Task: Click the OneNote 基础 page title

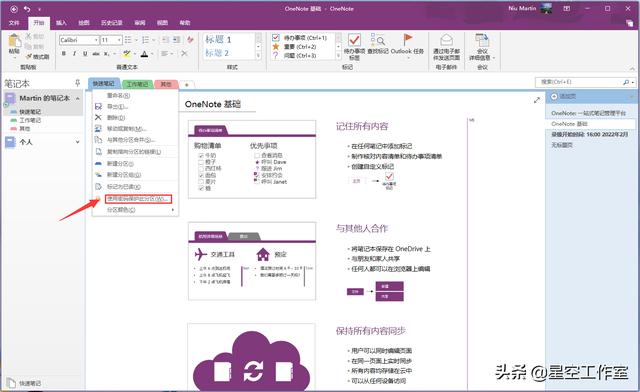Action: [213, 104]
